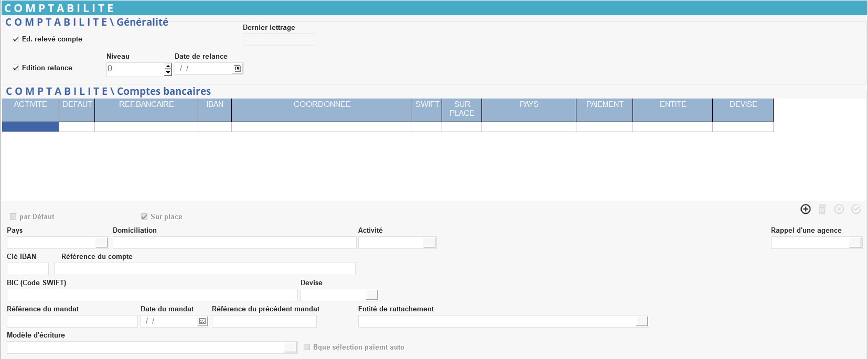868x359 pixels.
Task: Click the COORDONNEE column header
Action: point(322,105)
